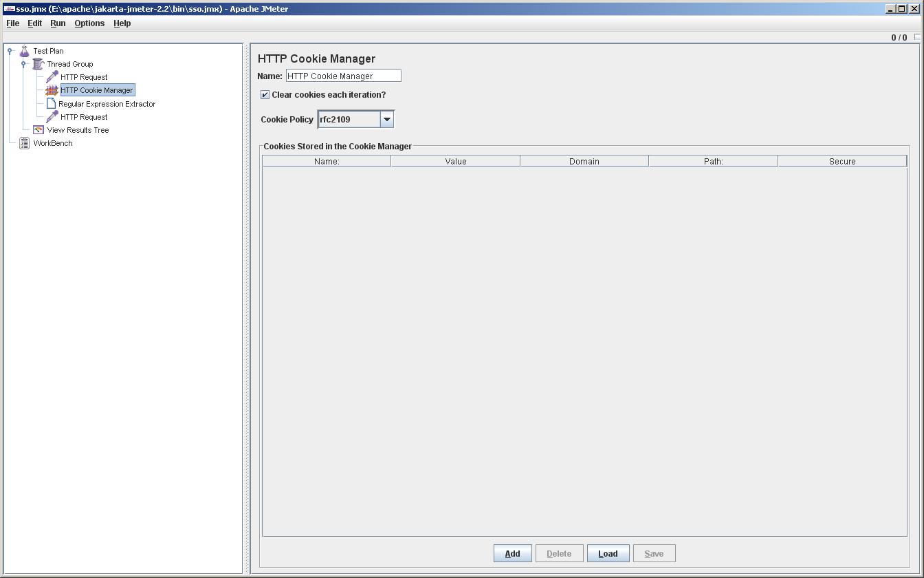Viewport: 924px width, 578px height.
Task: Click the first HTTP Request pipette icon
Action: tap(52, 77)
